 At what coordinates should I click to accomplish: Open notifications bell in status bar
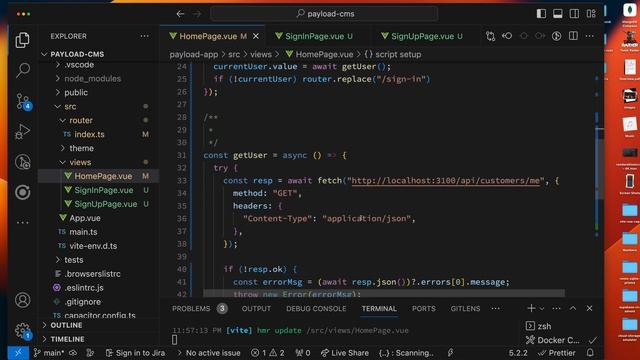coord(590,353)
